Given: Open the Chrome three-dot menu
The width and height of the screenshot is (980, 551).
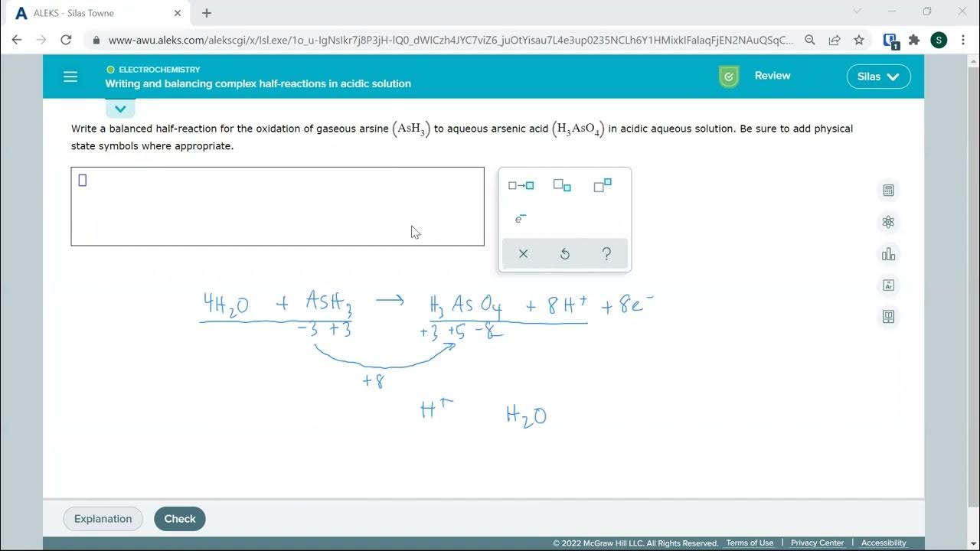Looking at the screenshot, I should pos(962,41).
